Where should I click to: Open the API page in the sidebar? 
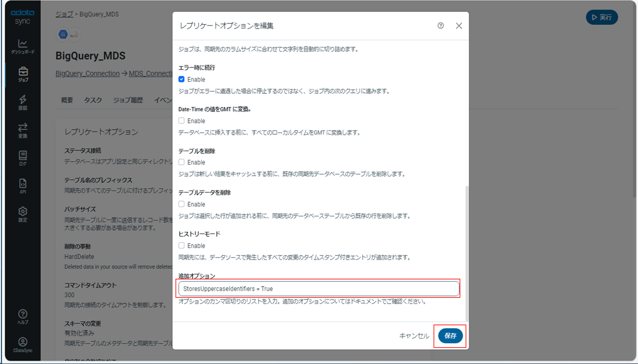click(22, 186)
